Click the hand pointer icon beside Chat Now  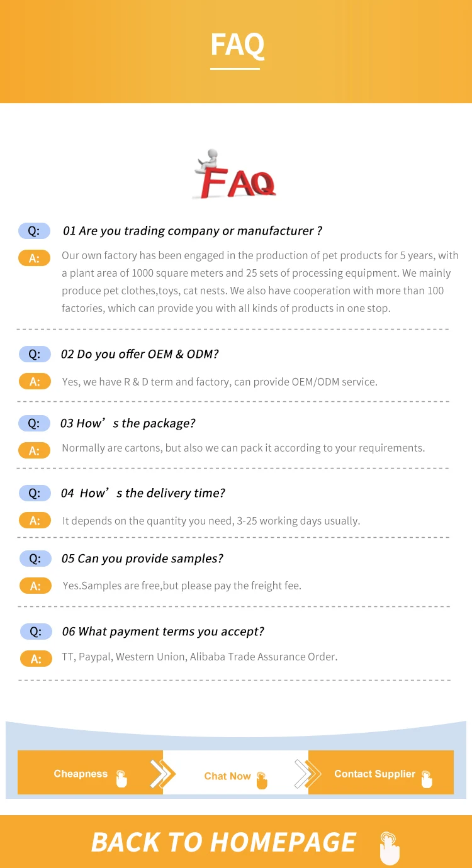coord(262,780)
